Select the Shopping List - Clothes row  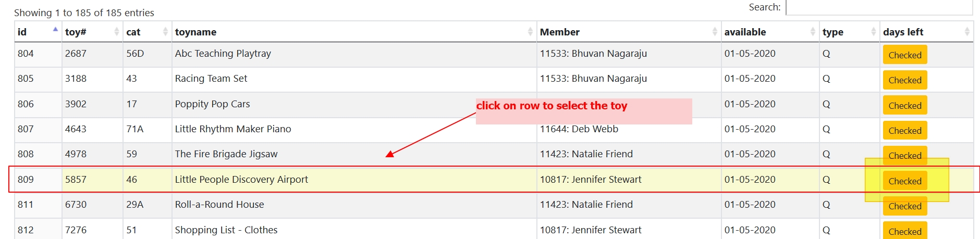(354, 230)
